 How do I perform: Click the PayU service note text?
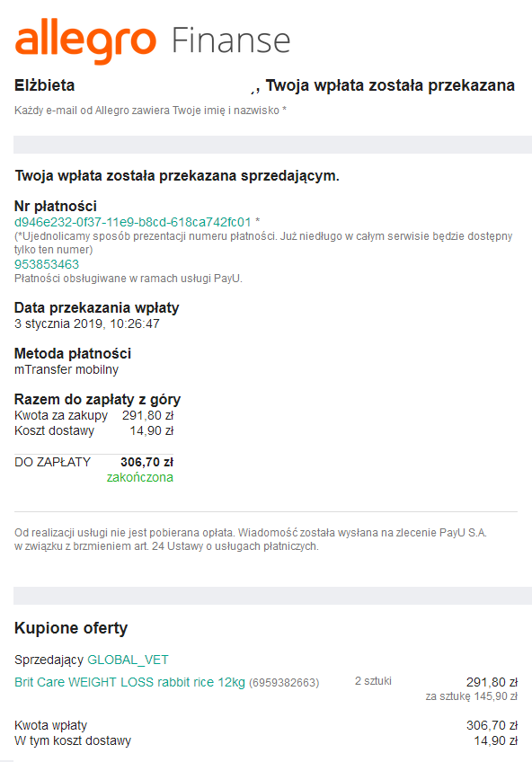pos(129,279)
